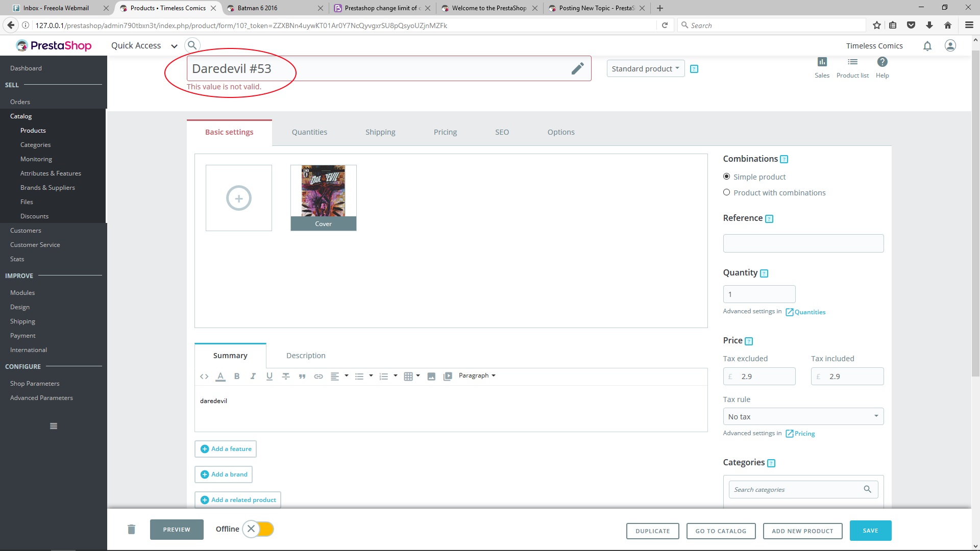Click the Add a brand button

(x=224, y=474)
